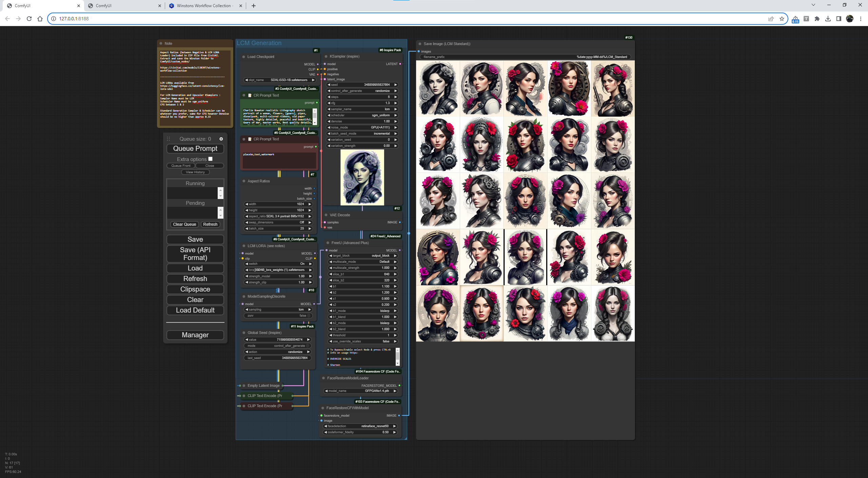Click the filename_prefix field in Save Image

click(x=525, y=57)
